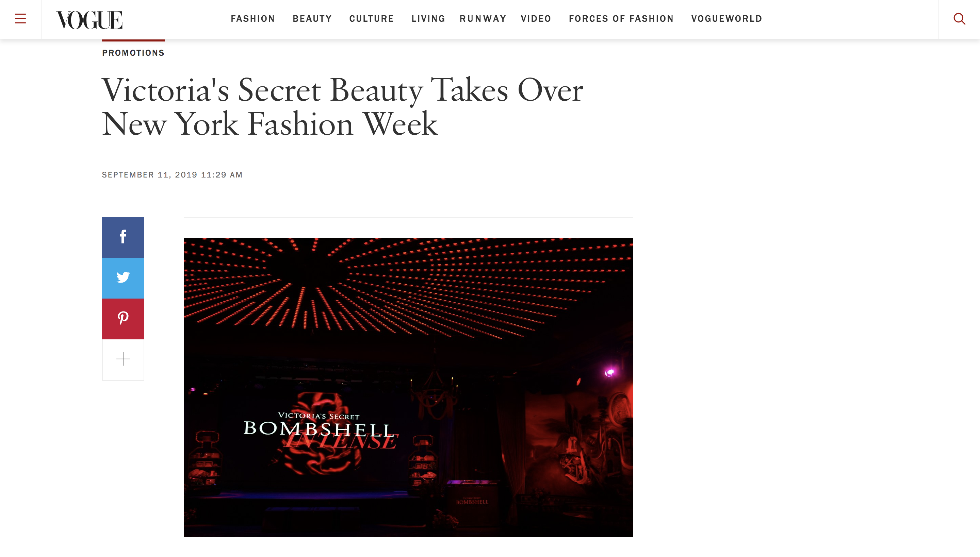Go to the Culture section
Viewport: 980px width, 557px height.
[x=371, y=19]
